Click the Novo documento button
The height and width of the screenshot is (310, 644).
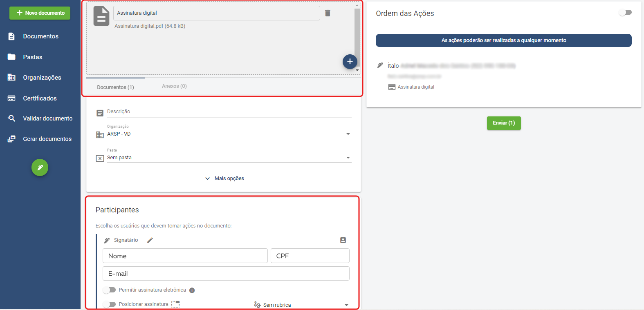click(40, 13)
